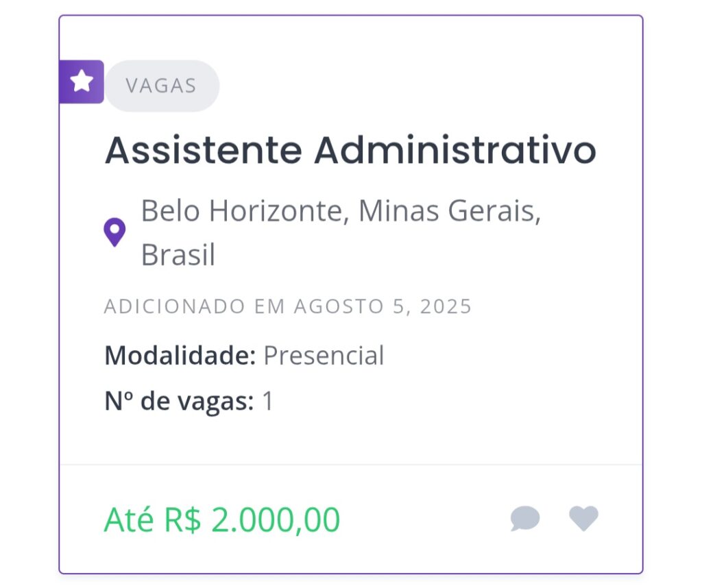Click the Adicionado em Agosto 5, 2025 date
This screenshot has height=588, width=702.
[x=288, y=306]
